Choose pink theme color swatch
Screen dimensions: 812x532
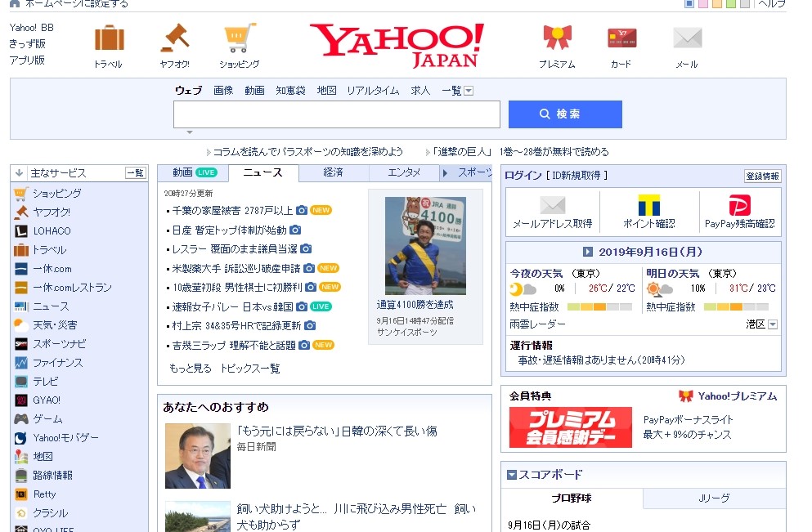click(x=703, y=3)
